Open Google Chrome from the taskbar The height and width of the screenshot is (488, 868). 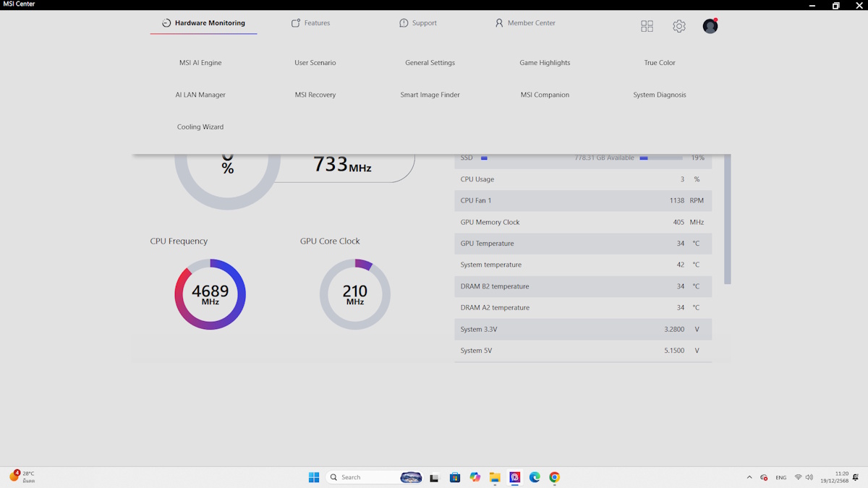(x=554, y=477)
